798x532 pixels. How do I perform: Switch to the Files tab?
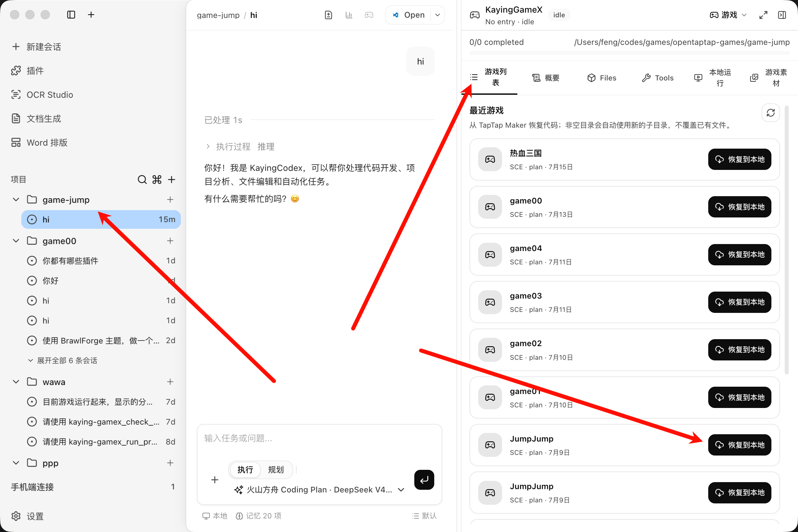[x=601, y=78]
